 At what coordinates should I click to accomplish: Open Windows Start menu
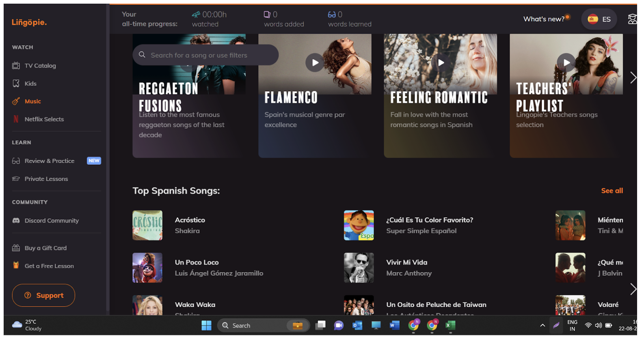(206, 325)
